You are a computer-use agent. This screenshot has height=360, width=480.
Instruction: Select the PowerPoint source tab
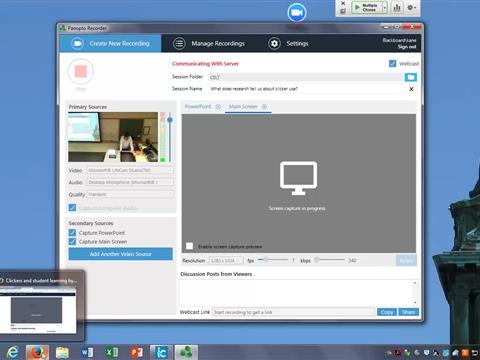(x=202, y=107)
